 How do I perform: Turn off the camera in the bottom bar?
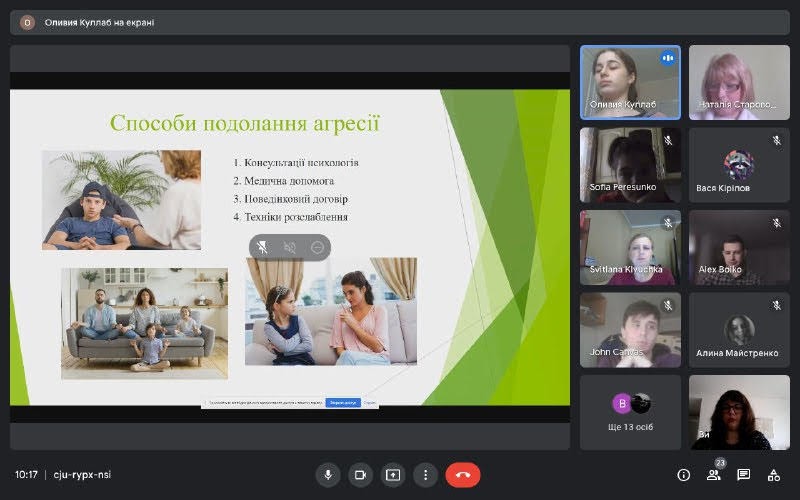[361, 475]
